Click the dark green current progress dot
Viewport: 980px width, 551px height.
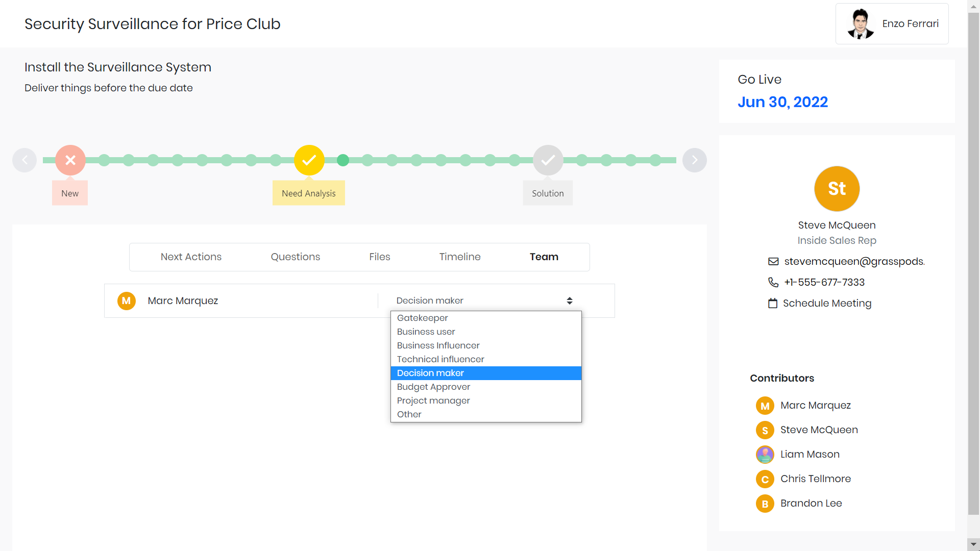pyautogui.click(x=343, y=160)
